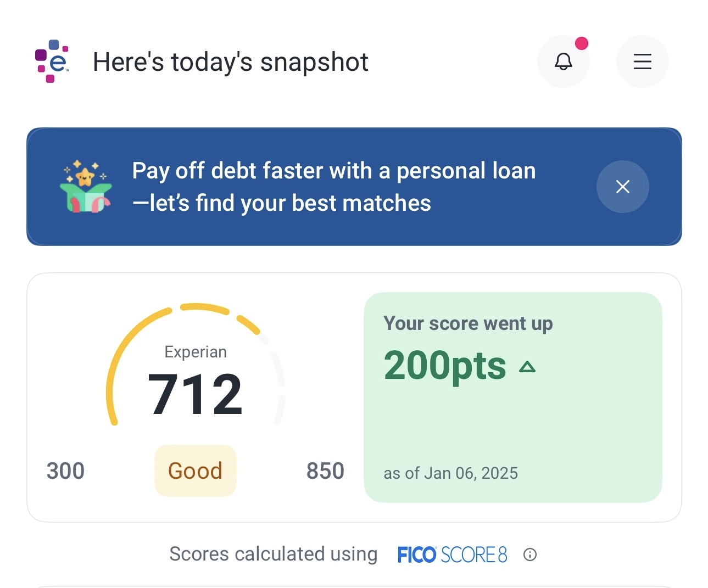Tap the 850 maximum score label
This screenshot has width=708, height=588.
(x=325, y=471)
